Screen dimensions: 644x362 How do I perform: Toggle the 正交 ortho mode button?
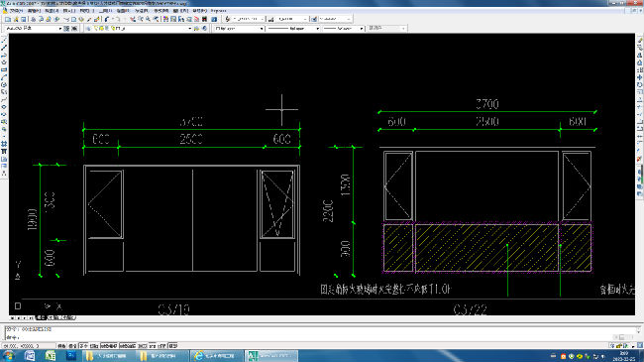[83, 346]
